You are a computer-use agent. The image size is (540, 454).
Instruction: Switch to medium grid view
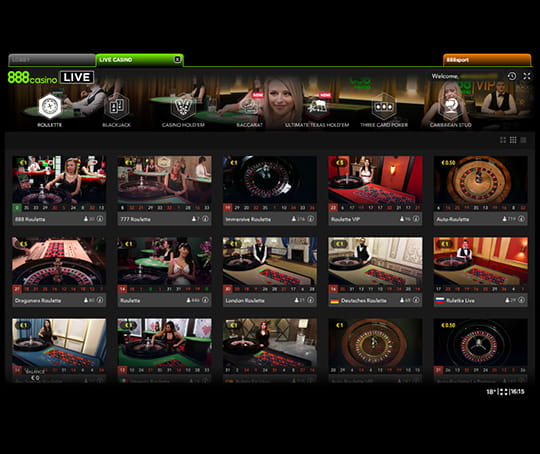[513, 140]
